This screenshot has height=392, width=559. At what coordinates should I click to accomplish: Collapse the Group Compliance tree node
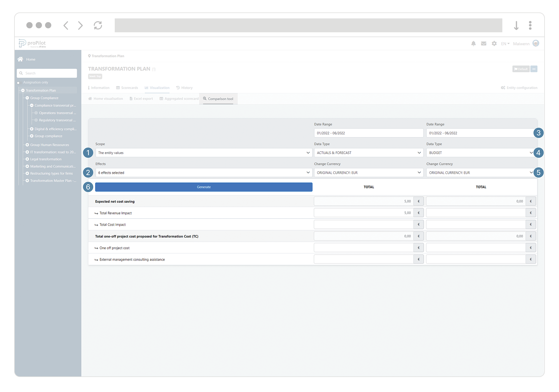point(27,98)
